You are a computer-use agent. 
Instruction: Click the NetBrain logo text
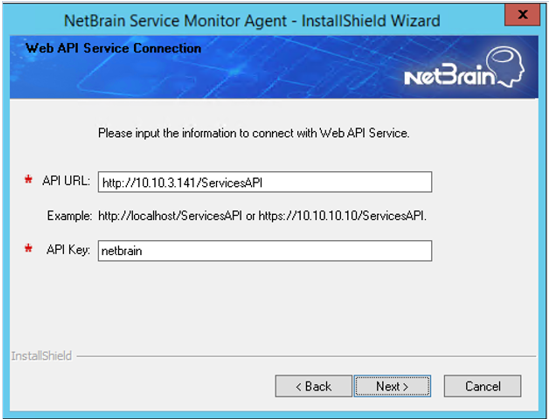click(x=450, y=75)
